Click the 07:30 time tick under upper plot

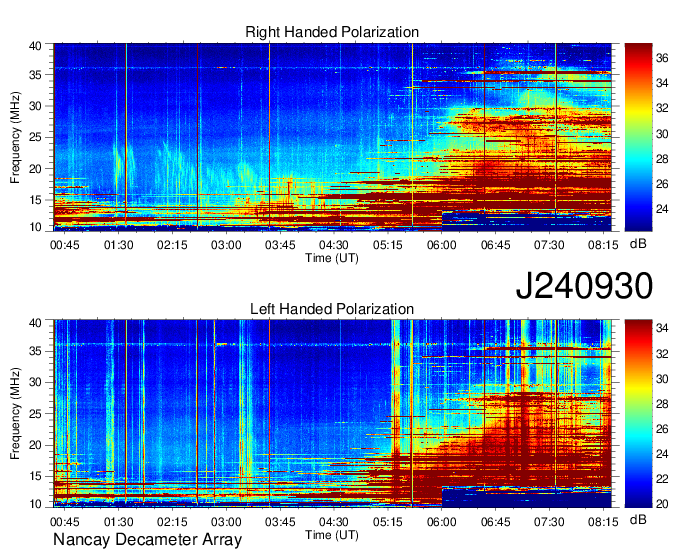pos(549,245)
